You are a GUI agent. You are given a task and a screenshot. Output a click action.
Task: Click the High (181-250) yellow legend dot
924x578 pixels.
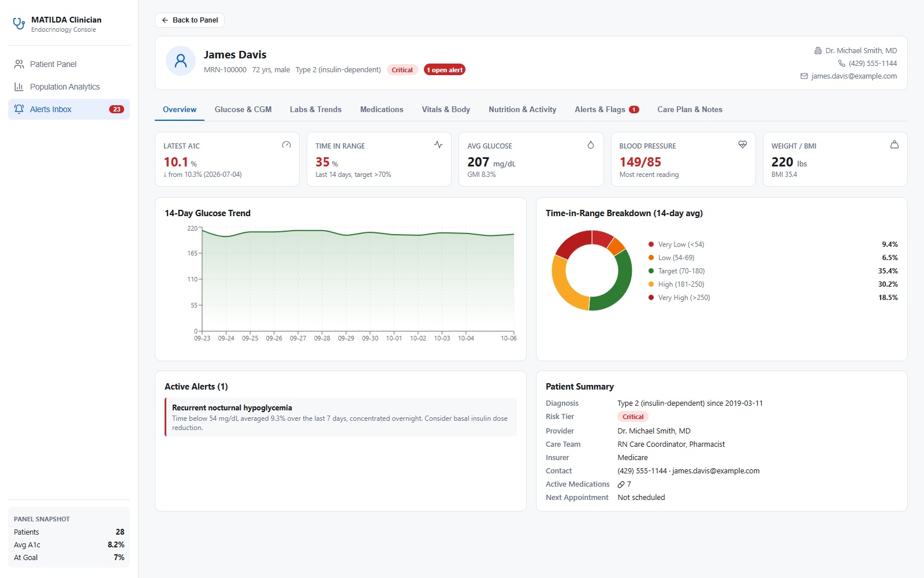tap(651, 284)
